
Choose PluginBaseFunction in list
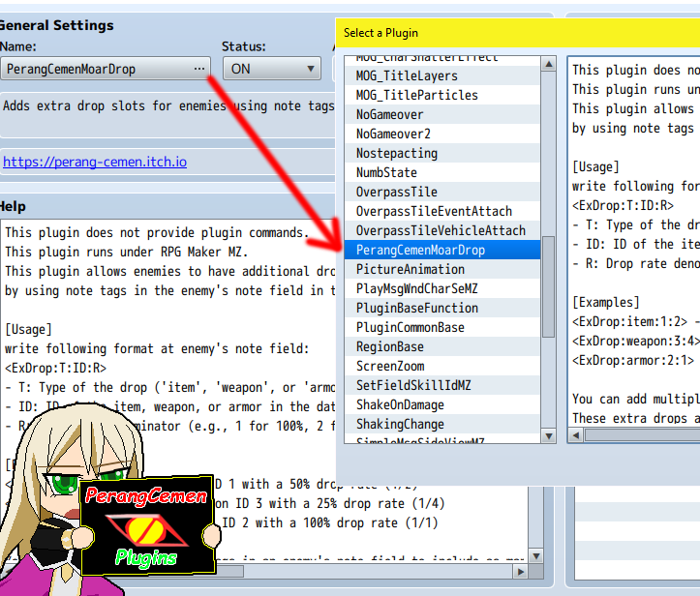[441, 308]
